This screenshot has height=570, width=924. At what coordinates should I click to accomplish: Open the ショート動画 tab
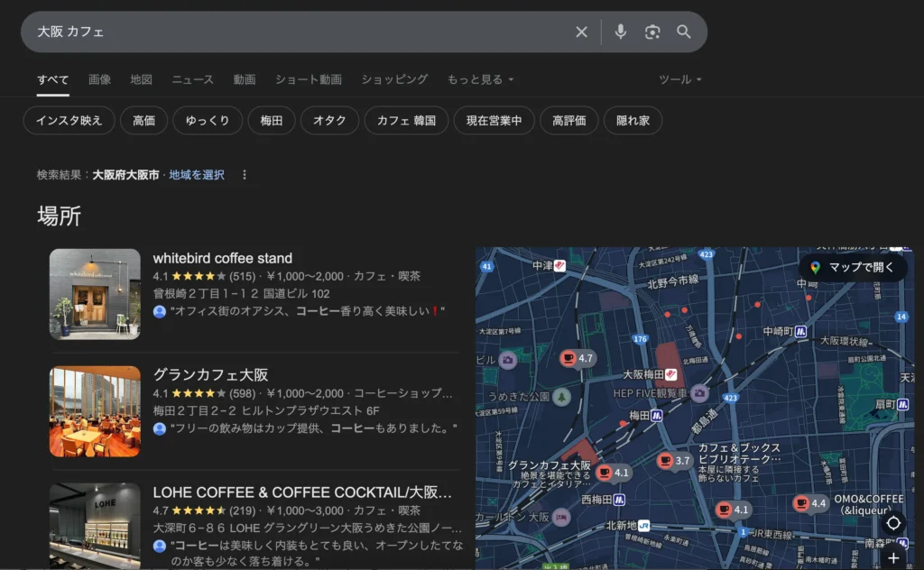(309, 79)
